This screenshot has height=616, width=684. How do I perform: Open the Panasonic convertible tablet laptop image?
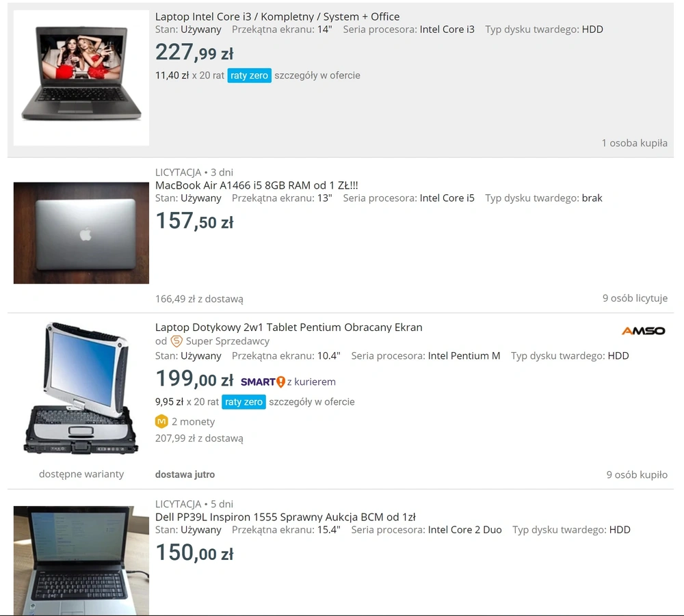pos(81,388)
